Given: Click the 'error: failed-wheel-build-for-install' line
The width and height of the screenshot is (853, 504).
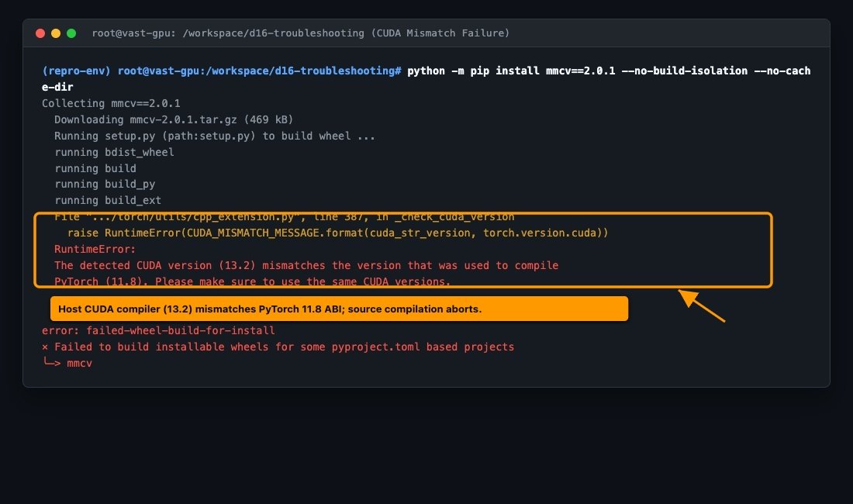Looking at the screenshot, I should tap(158, 330).
